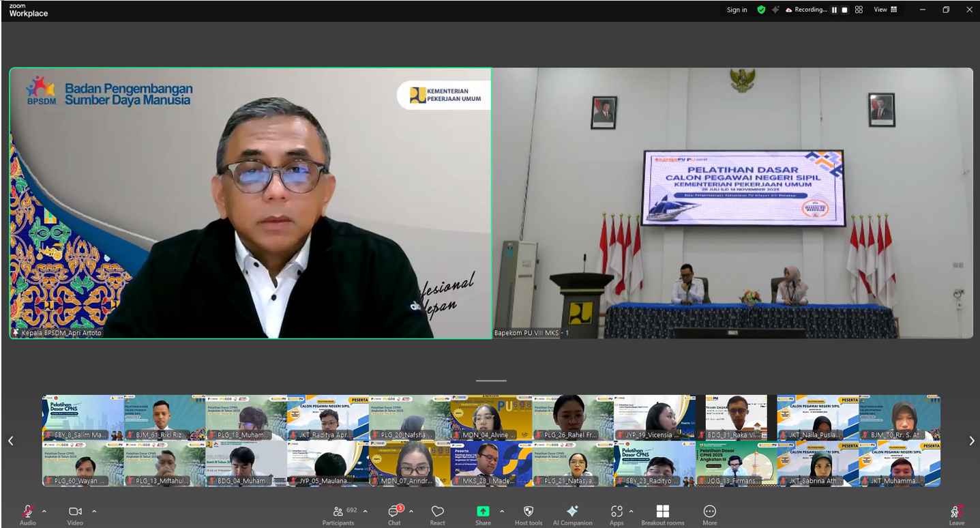Select PLG_18_Muham participant thumbnail
Screen dimensions: 980x528
tap(246, 417)
